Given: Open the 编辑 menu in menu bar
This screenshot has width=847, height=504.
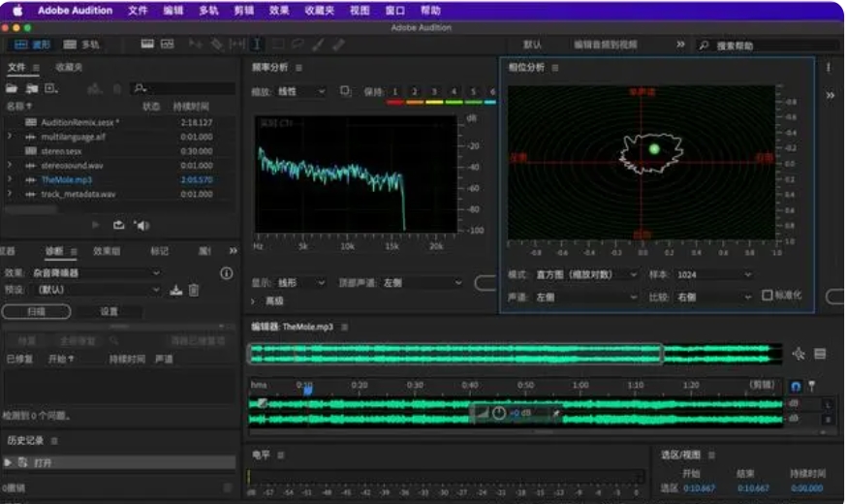Looking at the screenshot, I should click(173, 11).
